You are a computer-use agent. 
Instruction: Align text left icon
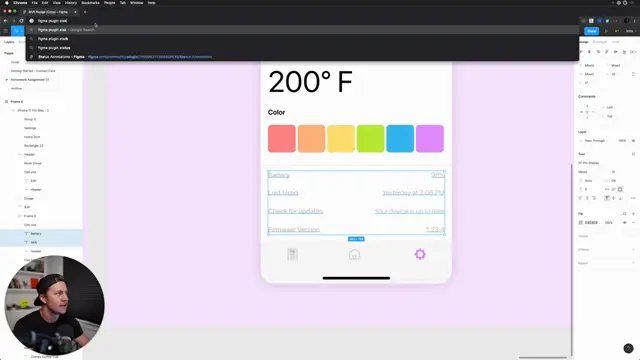coord(581,198)
